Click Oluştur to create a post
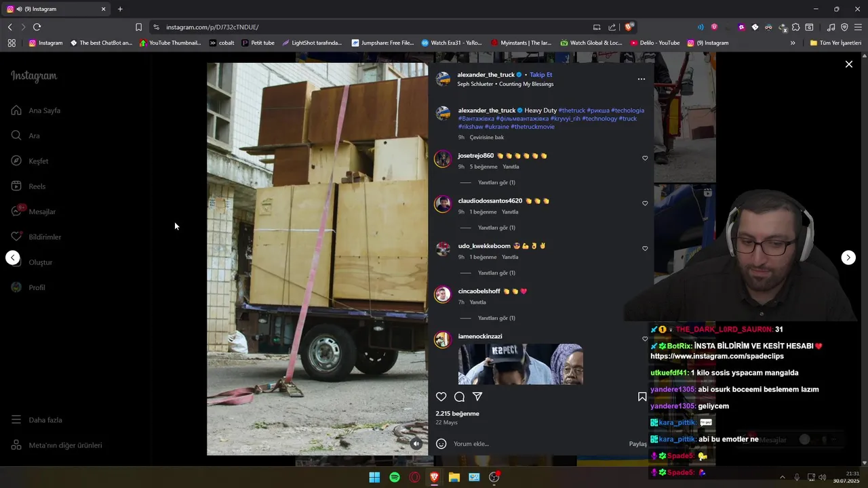Image resolution: width=868 pixels, height=488 pixels. [x=32, y=262]
